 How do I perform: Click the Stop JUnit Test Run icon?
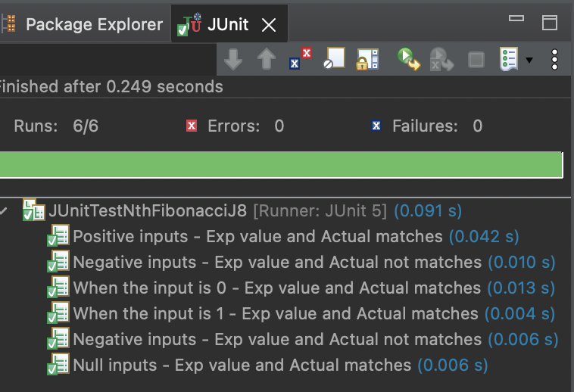click(x=476, y=60)
